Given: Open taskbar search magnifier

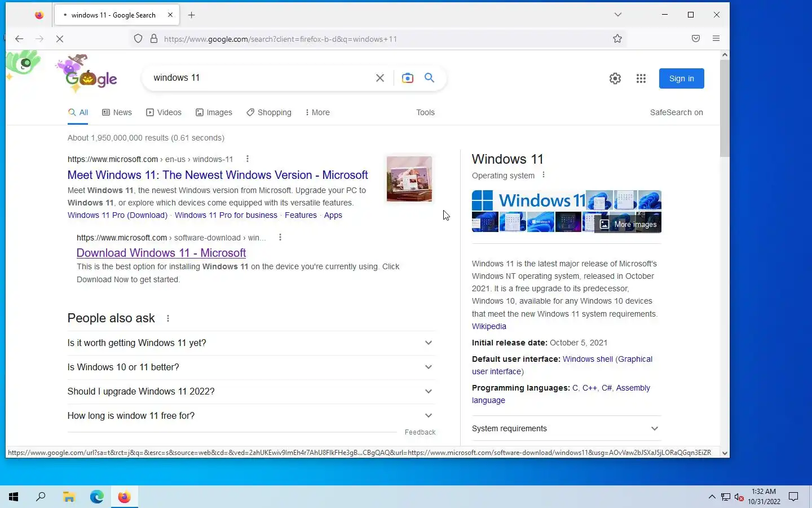Looking at the screenshot, I should coord(41,497).
